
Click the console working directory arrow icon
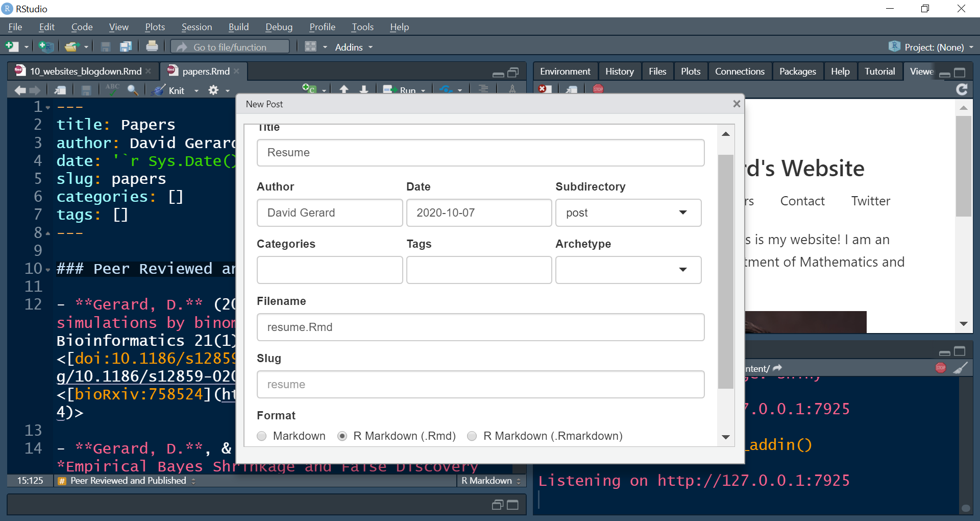(777, 368)
